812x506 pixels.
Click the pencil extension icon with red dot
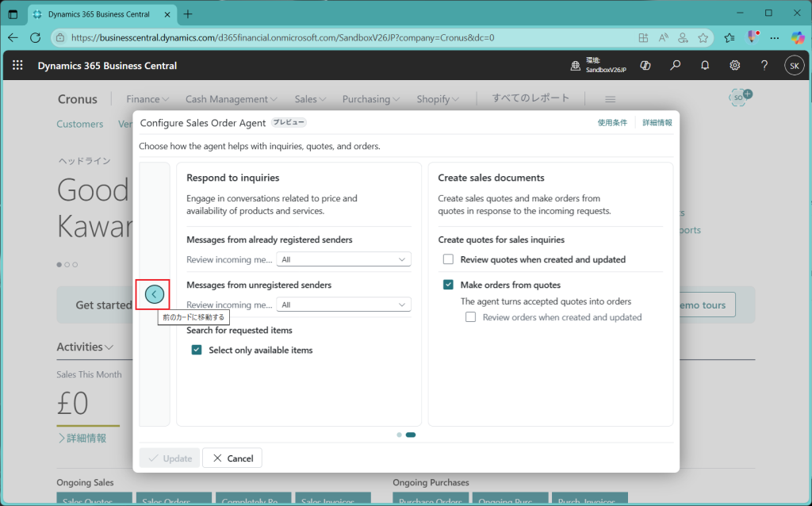pos(753,37)
